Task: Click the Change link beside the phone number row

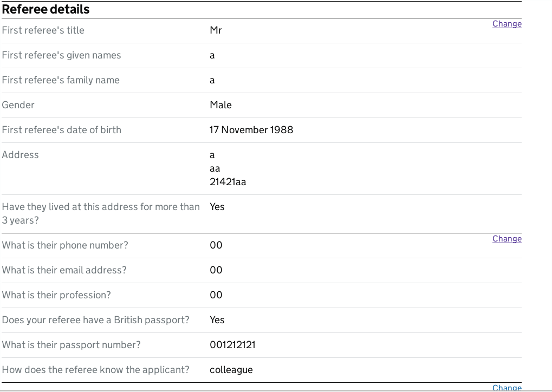Action: point(506,239)
